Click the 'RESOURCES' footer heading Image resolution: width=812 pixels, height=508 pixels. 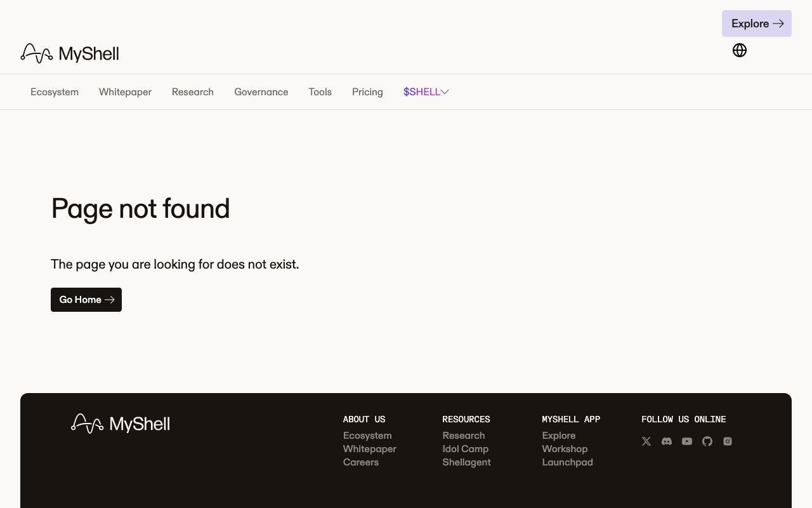pyautogui.click(x=466, y=419)
